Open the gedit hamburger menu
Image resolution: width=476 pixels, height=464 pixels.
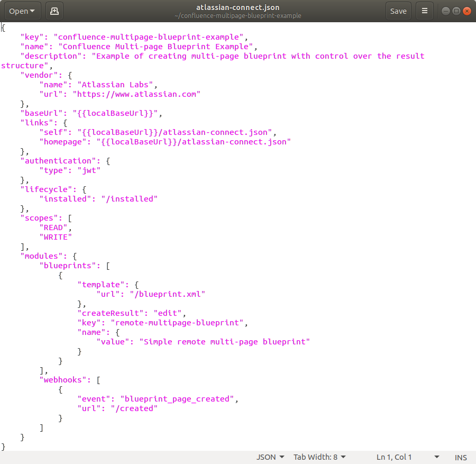coord(425,11)
